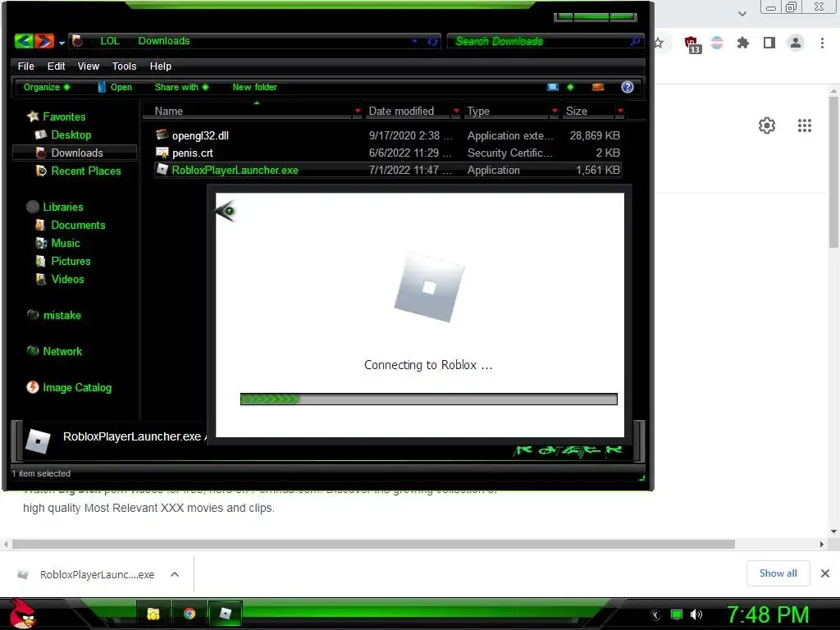Click the Chrome extensions puzzle icon
840x630 pixels.
(x=742, y=43)
